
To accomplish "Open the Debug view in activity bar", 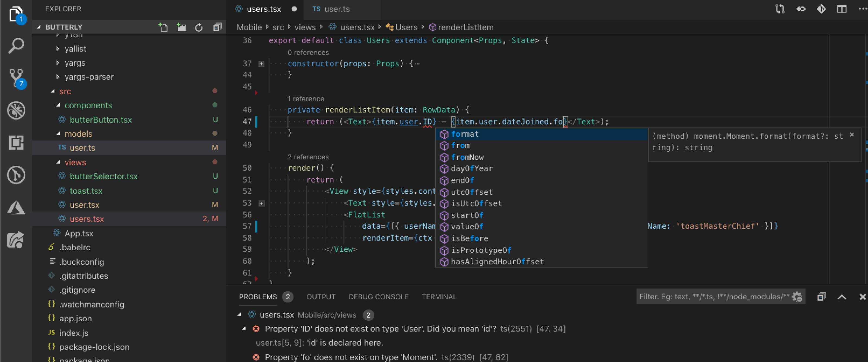I will pyautogui.click(x=16, y=110).
